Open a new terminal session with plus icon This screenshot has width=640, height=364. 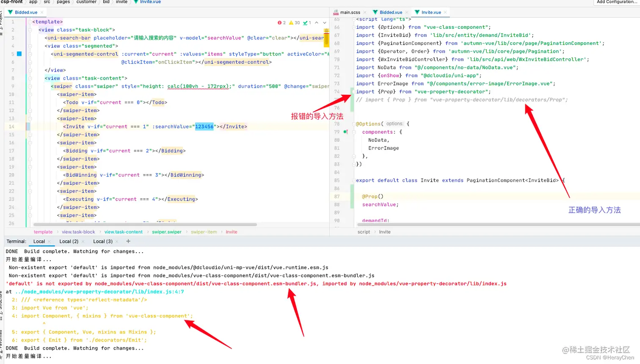click(128, 241)
